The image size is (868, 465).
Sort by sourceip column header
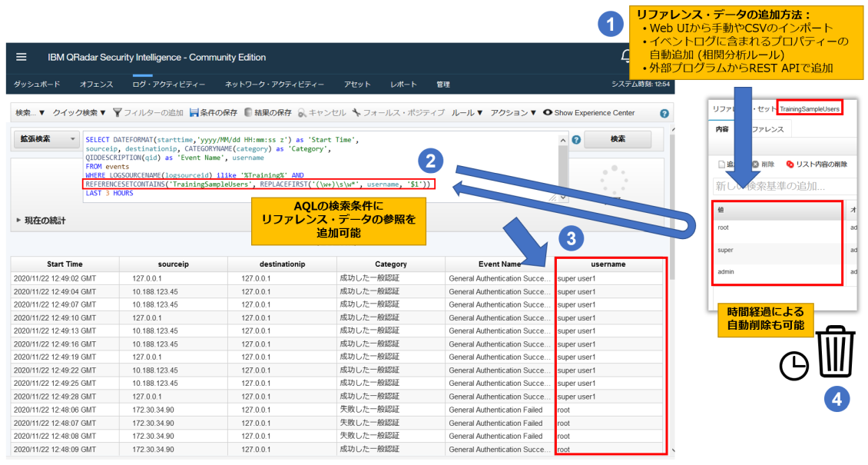click(x=174, y=264)
